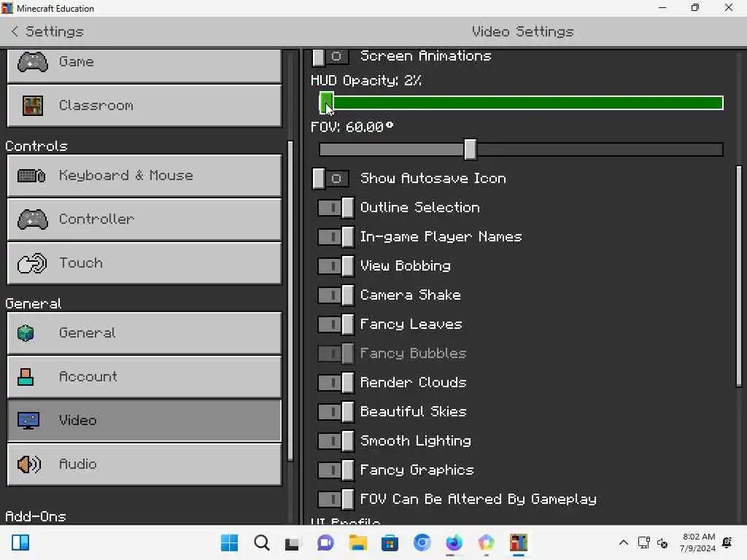747x560 pixels.
Task: Switch to the Audio settings tab
Action: pos(144,464)
